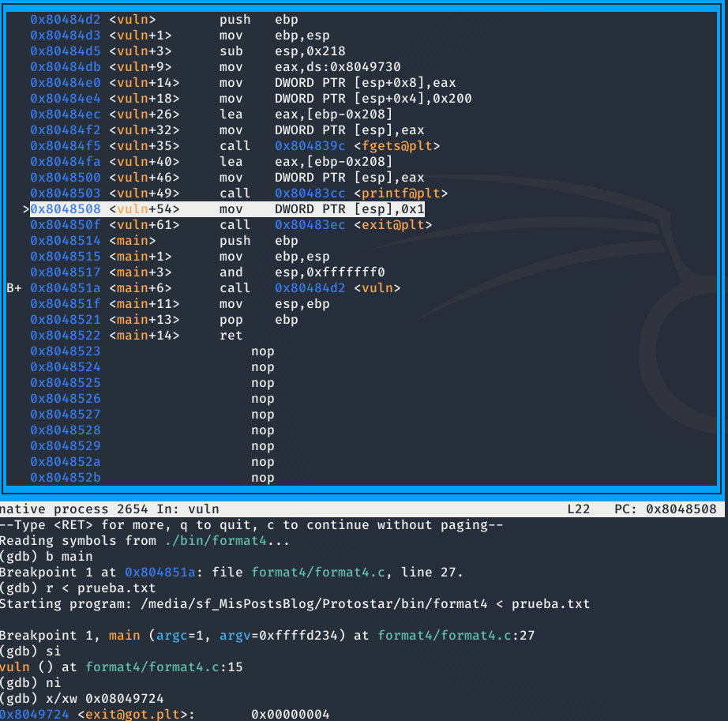Click the Starting program path line
This screenshot has width=728, height=721.
tap(295, 603)
